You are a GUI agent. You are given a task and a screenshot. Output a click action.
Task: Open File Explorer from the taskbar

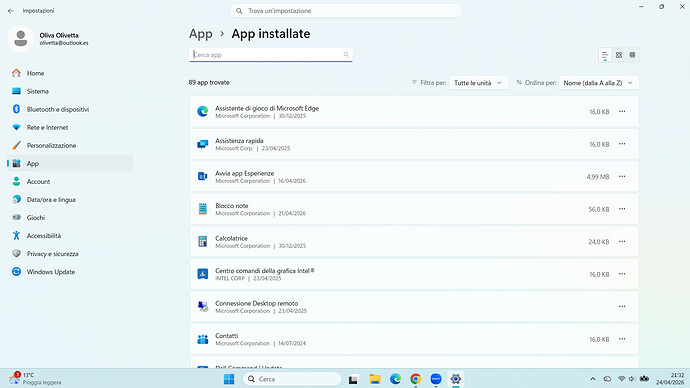(375, 379)
